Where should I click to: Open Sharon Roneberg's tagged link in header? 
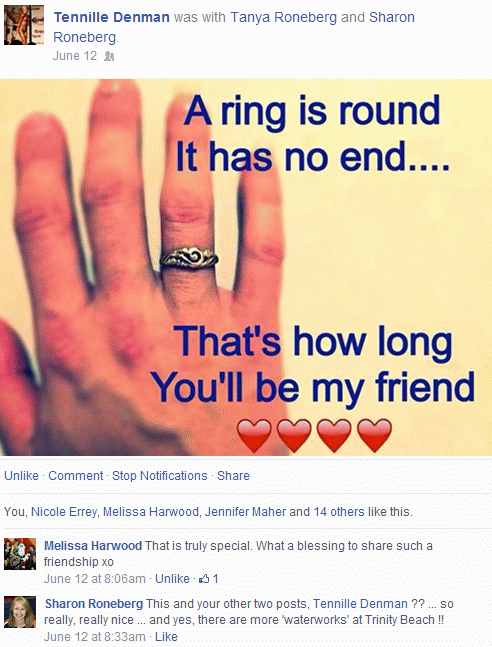coord(234,27)
